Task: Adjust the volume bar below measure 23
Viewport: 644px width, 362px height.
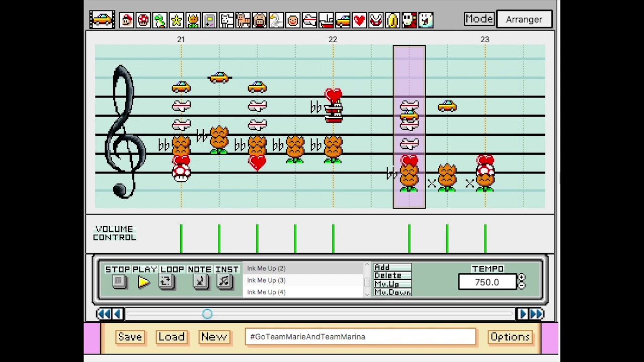Action: pyautogui.click(x=485, y=238)
